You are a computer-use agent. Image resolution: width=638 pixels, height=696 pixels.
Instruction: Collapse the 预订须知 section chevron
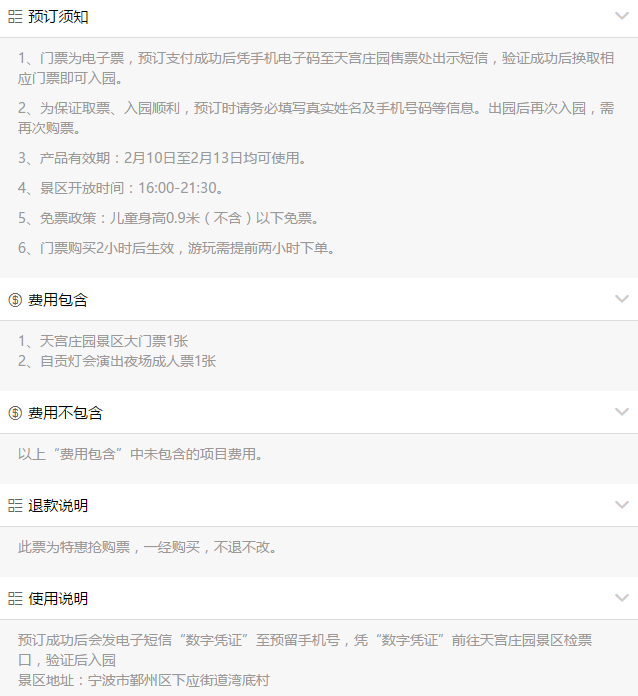(622, 16)
